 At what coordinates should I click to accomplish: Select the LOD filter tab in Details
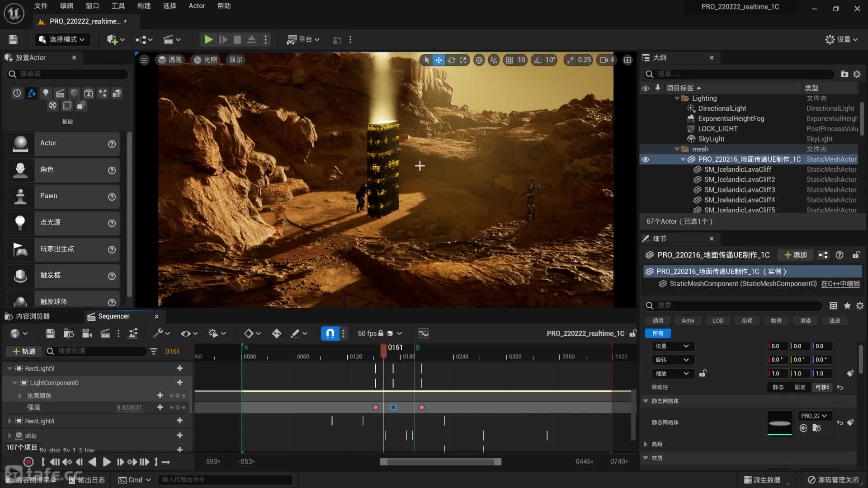[718, 321]
